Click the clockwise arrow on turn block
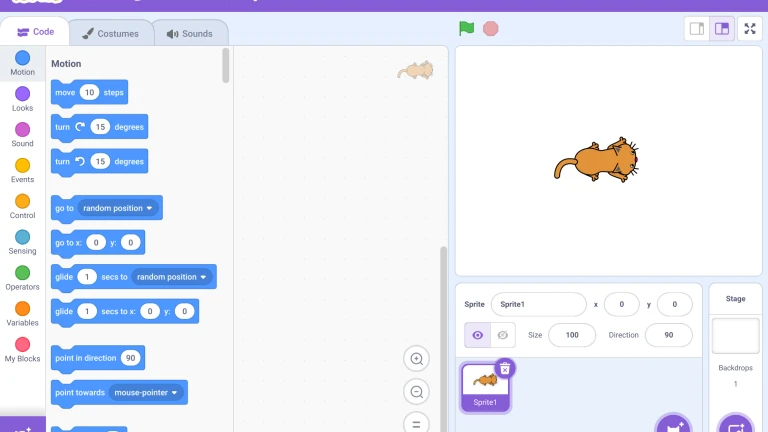The width and height of the screenshot is (768, 432). tap(80, 126)
